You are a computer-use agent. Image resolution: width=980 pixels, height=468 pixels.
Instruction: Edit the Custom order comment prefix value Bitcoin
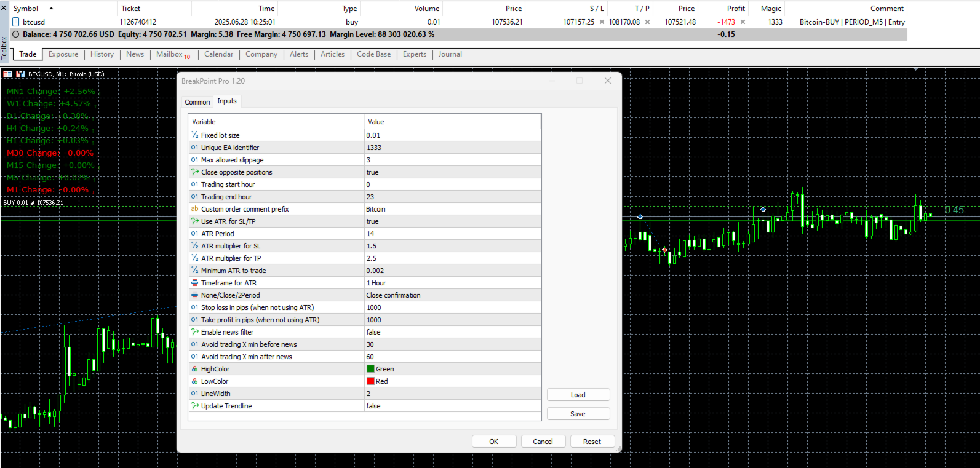point(453,209)
